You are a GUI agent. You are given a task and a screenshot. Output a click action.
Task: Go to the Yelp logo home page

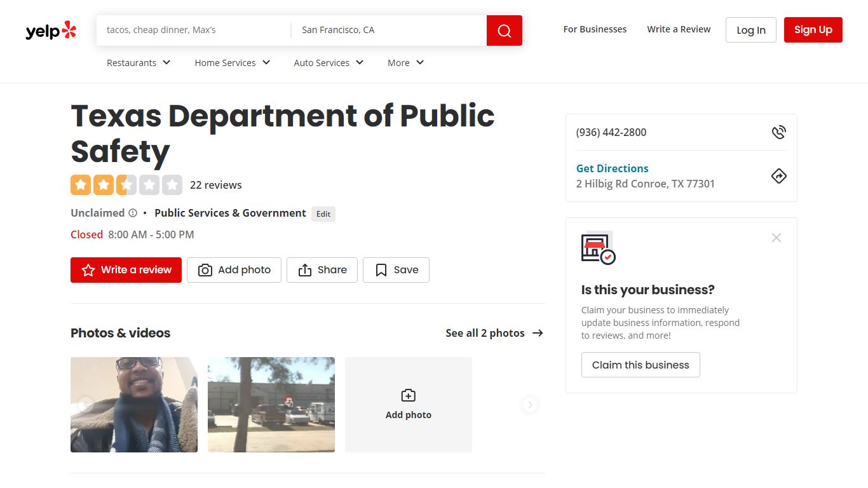51,30
